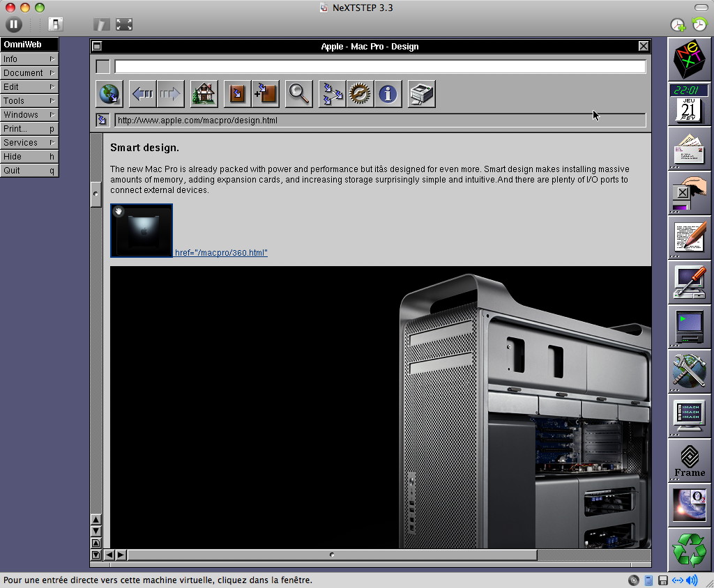The image size is (714, 588).
Task: Expand the Info submenu
Action: (x=29, y=59)
